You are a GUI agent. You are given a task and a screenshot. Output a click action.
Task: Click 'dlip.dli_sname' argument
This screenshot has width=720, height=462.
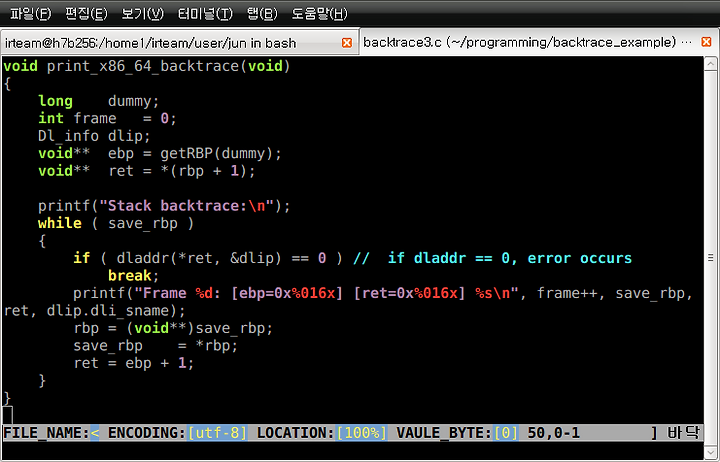point(108,310)
